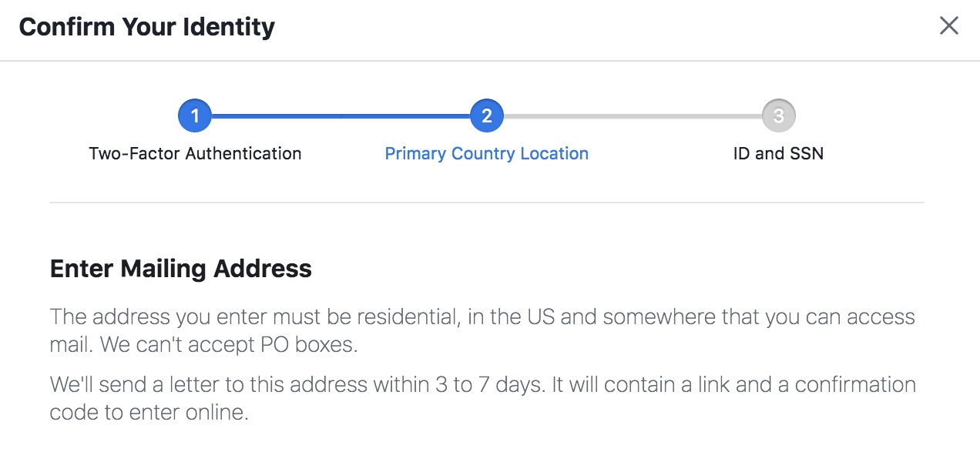The width and height of the screenshot is (980, 462).
Task: Go to the Two-Factor Authentication step label
Action: pos(195,153)
